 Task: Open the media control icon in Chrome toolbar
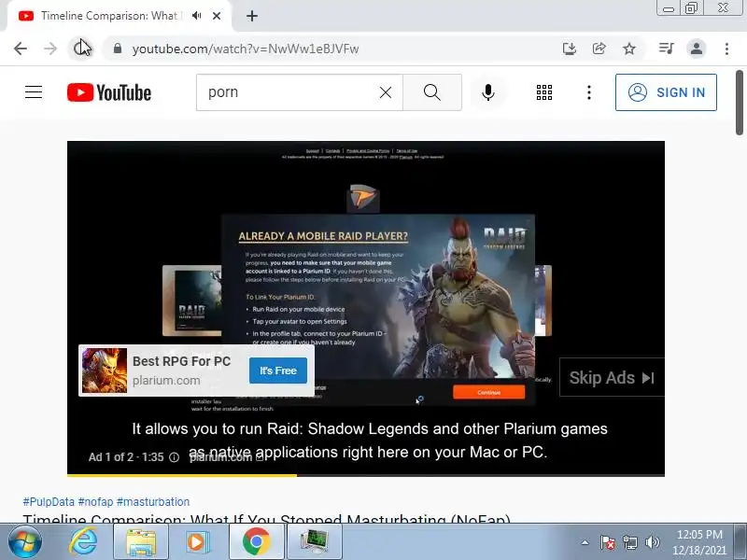click(x=666, y=49)
